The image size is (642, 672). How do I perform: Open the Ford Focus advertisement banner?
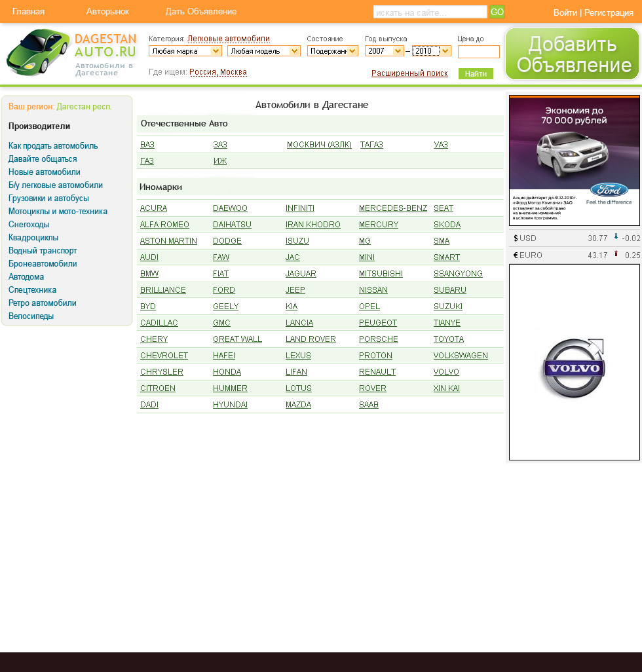pyautogui.click(x=575, y=160)
